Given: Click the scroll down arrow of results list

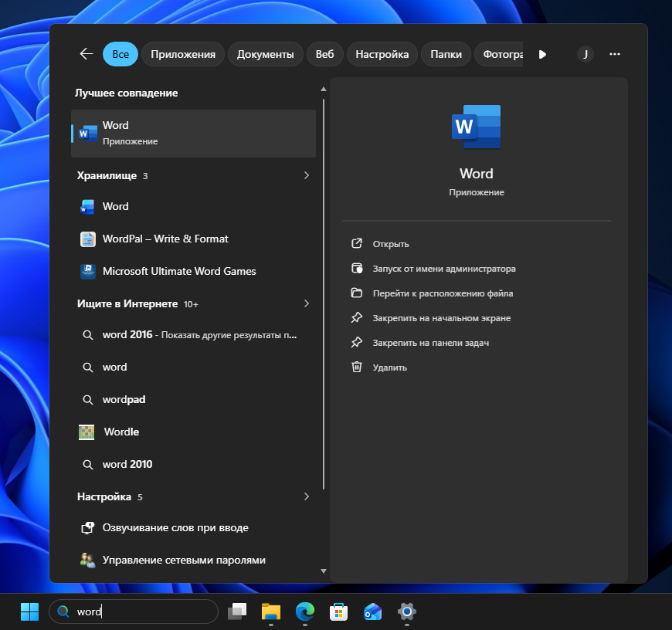Looking at the screenshot, I should tap(324, 571).
